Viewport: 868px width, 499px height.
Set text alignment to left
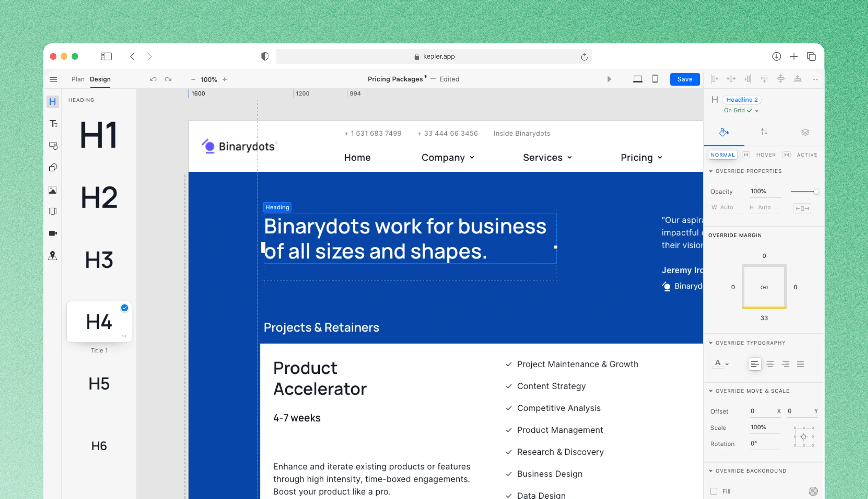(x=755, y=364)
